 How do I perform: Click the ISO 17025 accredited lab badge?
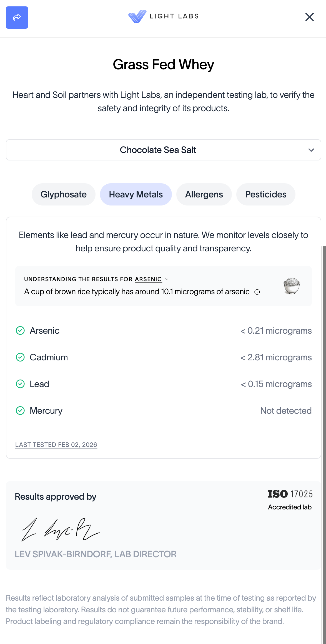coord(290,500)
